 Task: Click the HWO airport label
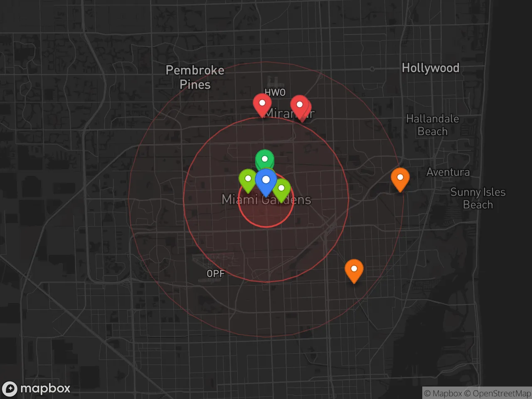point(275,92)
